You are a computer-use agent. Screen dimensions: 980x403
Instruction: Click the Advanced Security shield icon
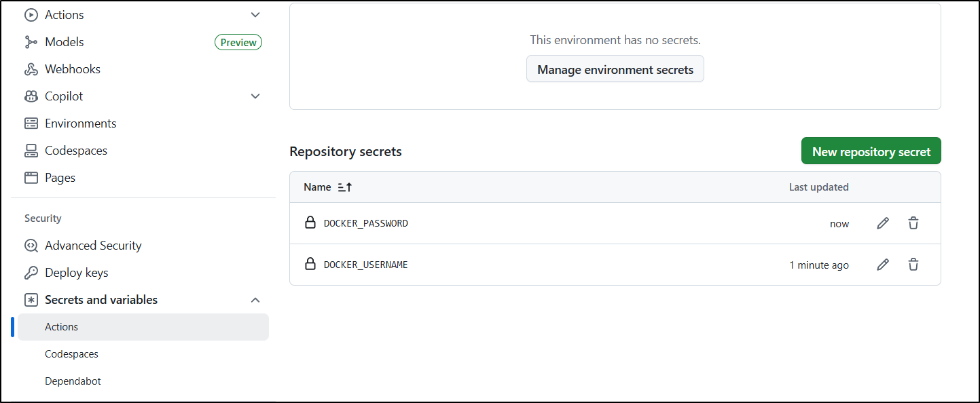tap(31, 246)
